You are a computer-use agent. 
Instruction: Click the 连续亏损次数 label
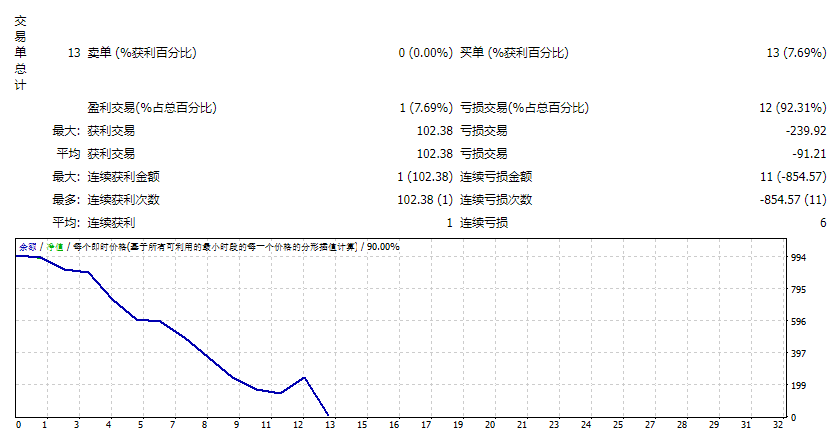[x=496, y=200]
